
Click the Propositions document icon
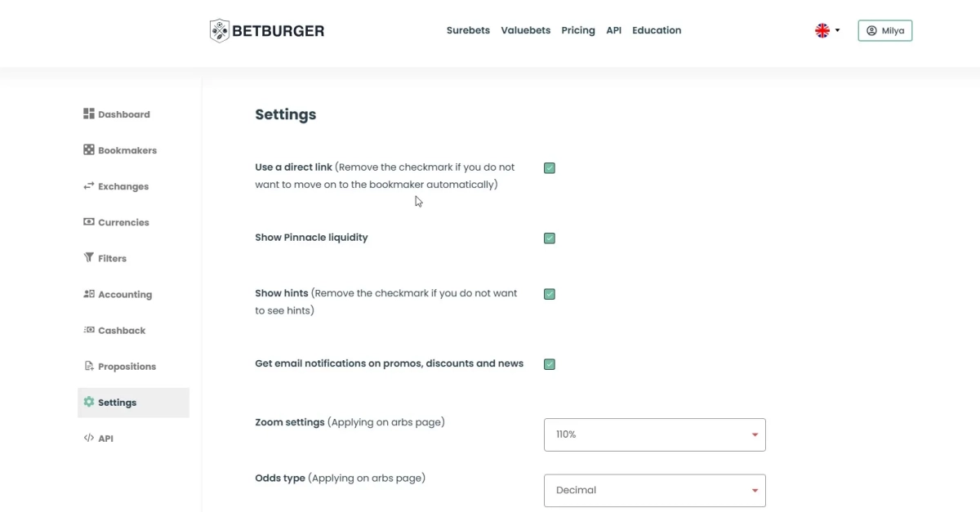(89, 366)
